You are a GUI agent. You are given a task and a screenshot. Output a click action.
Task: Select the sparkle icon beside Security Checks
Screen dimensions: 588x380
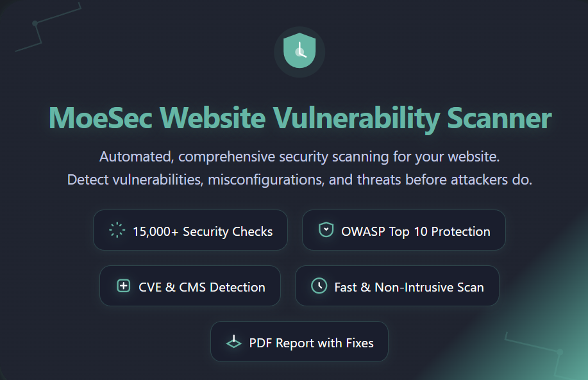coord(116,229)
